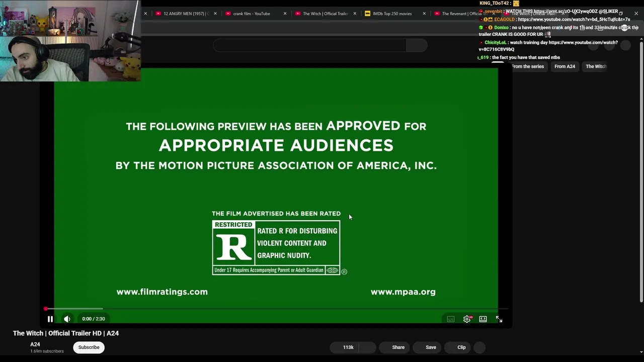The width and height of the screenshot is (644, 362).
Task: Mute the video using the speaker icon
Action: (67, 319)
